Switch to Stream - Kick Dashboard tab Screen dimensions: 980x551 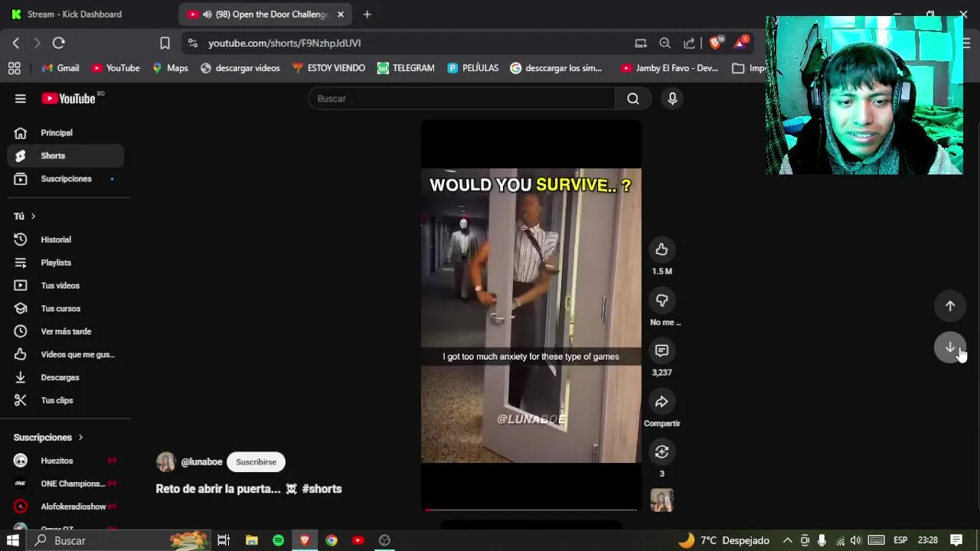pyautogui.click(x=75, y=14)
